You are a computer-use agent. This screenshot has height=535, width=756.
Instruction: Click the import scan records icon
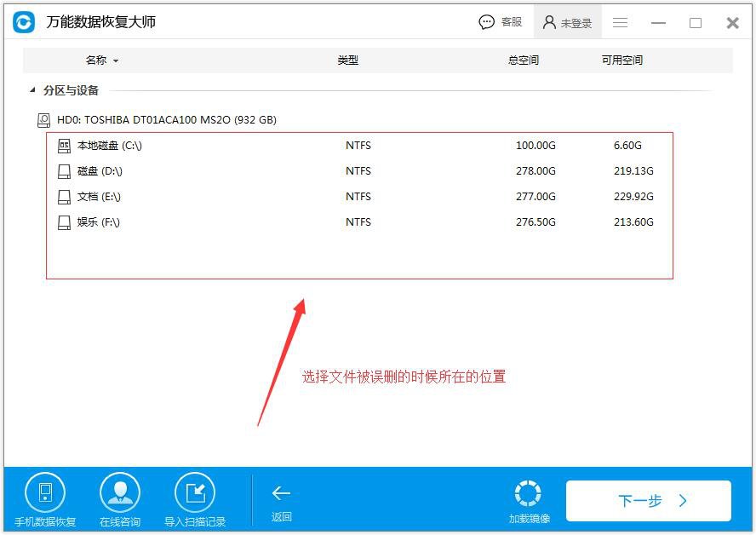pos(195,492)
